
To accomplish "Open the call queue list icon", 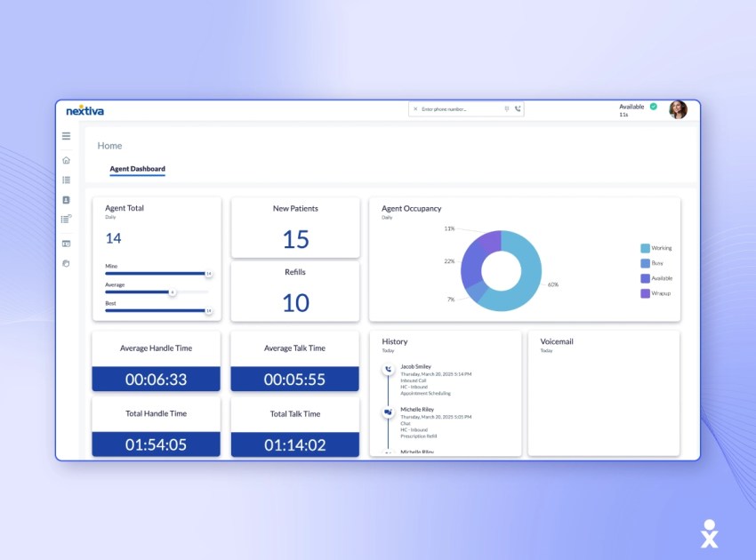I will pyautogui.click(x=66, y=179).
